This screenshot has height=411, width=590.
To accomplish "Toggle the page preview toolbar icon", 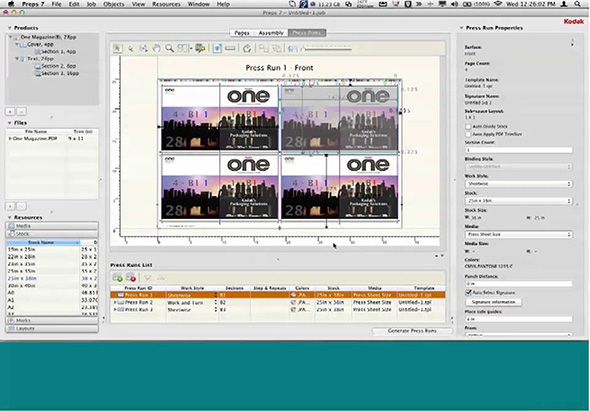I will point(217,48).
